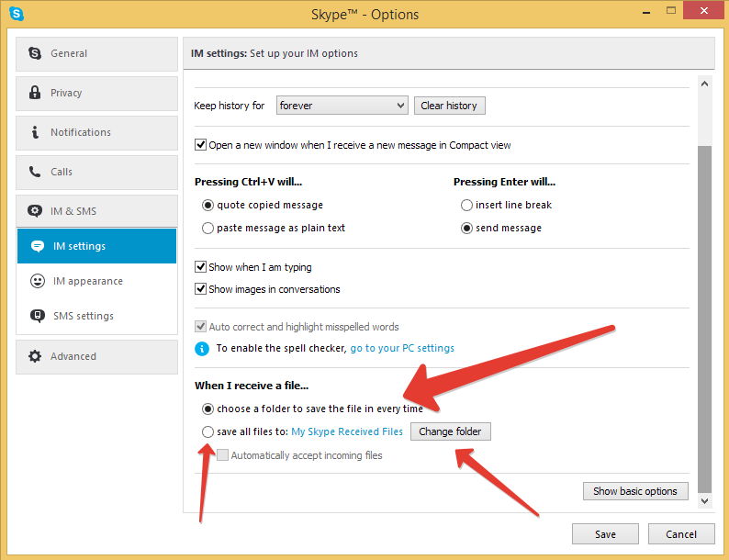
Task: Select save all files to option
Action: (207, 431)
